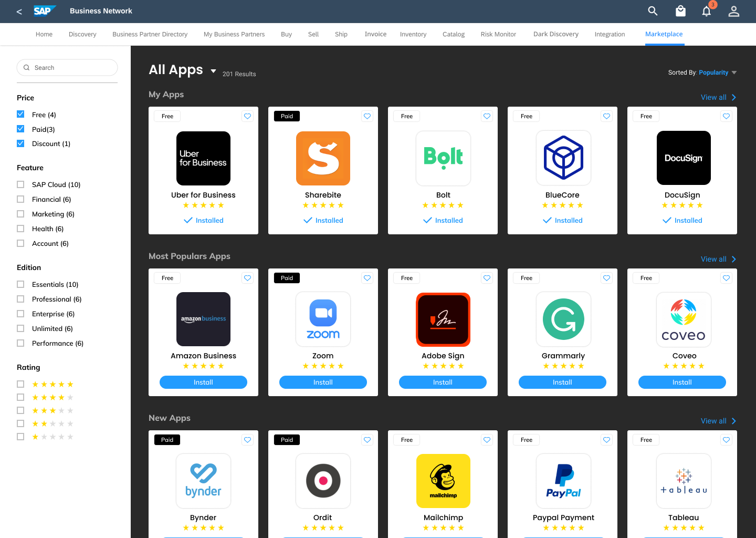Install Amazon Business app
Viewport: 756px width, 538px height.
203,382
